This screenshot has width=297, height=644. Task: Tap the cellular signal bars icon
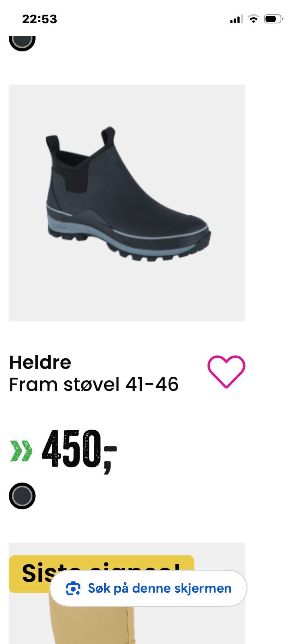pyautogui.click(x=236, y=19)
